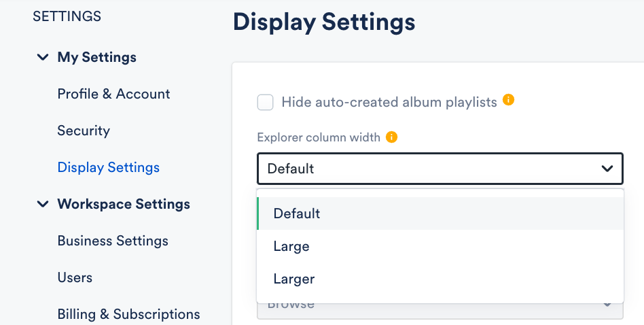
Task: Collapse the My Settings section chevron
Action: coord(43,57)
